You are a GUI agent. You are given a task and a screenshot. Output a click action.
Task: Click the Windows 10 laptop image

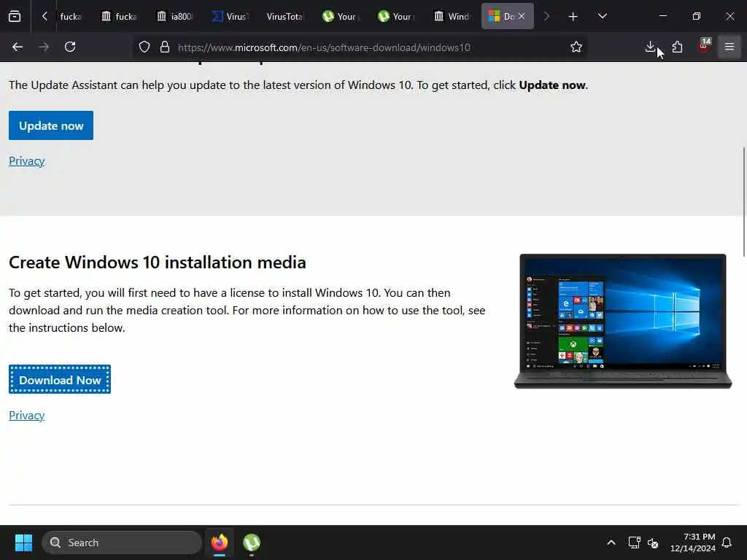click(623, 322)
